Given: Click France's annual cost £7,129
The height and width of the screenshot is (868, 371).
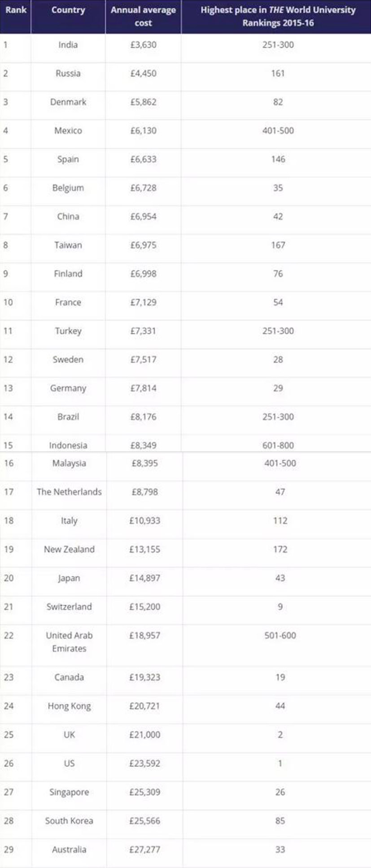Looking at the screenshot, I should 144,302.
